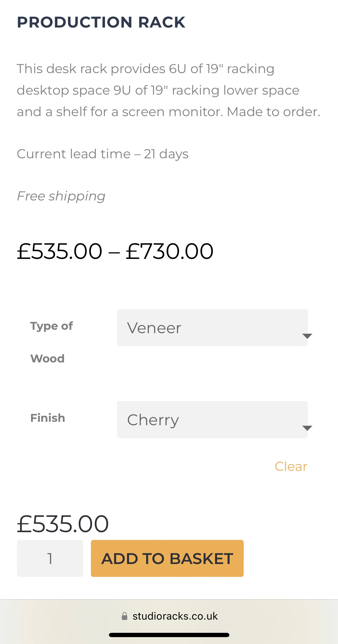
Task: Click the arrow on the Veneer dropdown
Action: coord(307,336)
